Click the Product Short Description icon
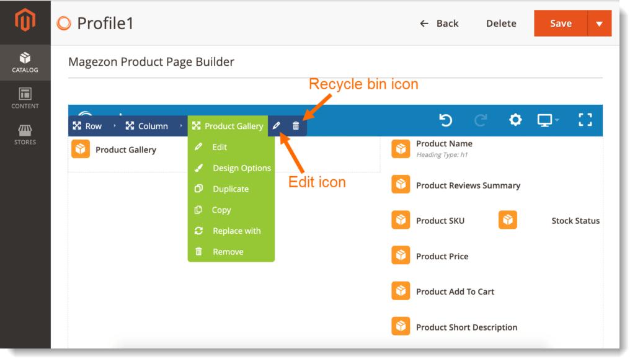 pos(401,326)
